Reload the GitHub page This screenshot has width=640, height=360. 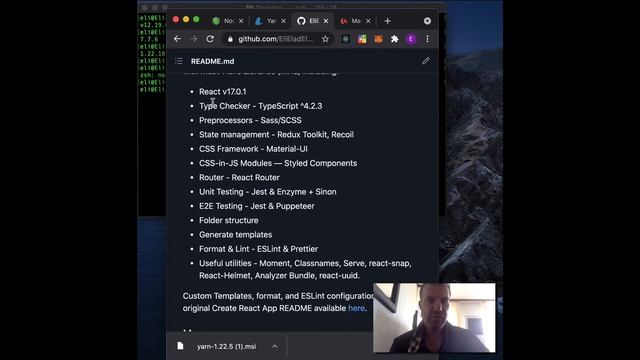210,39
